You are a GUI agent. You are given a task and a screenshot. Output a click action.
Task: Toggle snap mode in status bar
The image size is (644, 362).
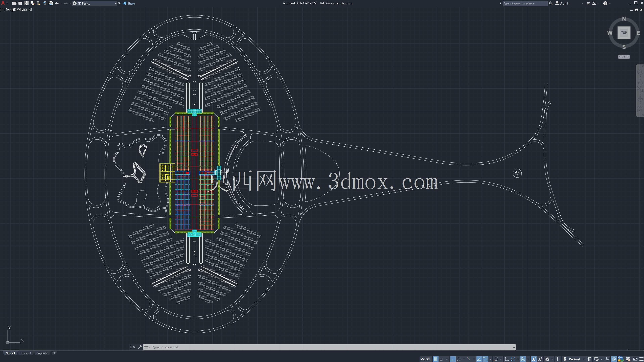(442, 359)
